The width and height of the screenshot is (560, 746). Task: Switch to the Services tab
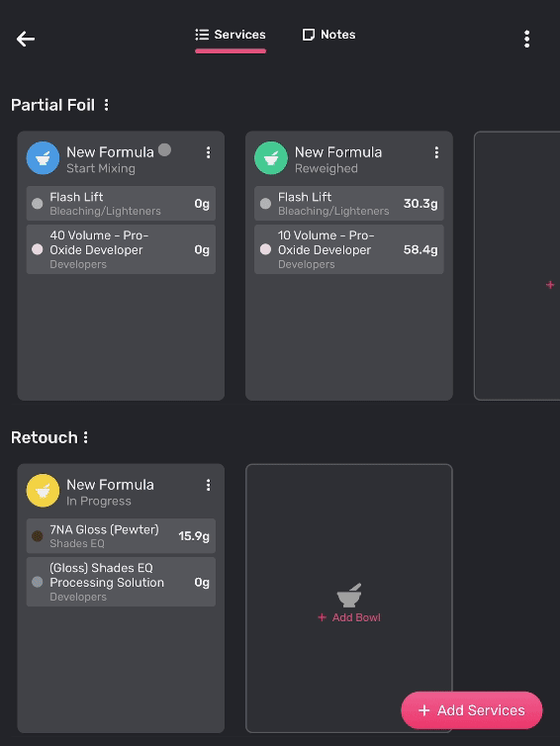coord(231,35)
